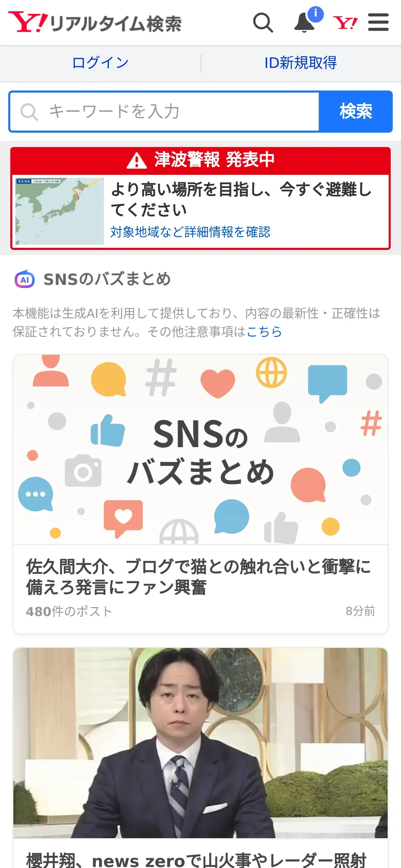Tap the small Yahoo! logo beside menu
The image size is (401, 868).
pos(345,23)
